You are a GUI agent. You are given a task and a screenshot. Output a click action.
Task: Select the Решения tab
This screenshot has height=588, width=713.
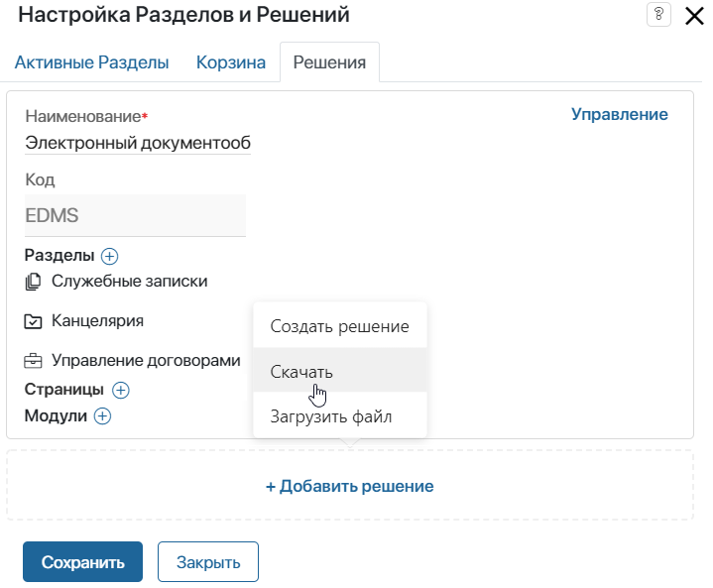click(x=329, y=62)
